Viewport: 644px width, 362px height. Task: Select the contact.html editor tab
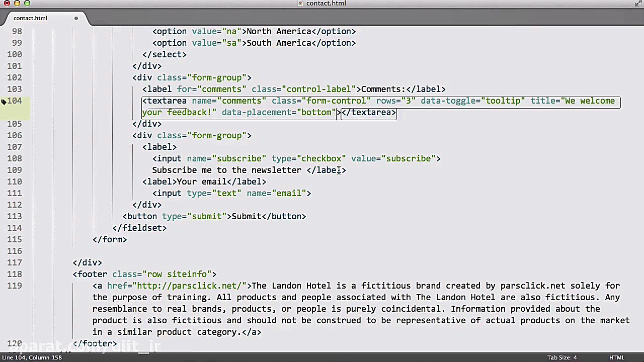click(x=30, y=18)
